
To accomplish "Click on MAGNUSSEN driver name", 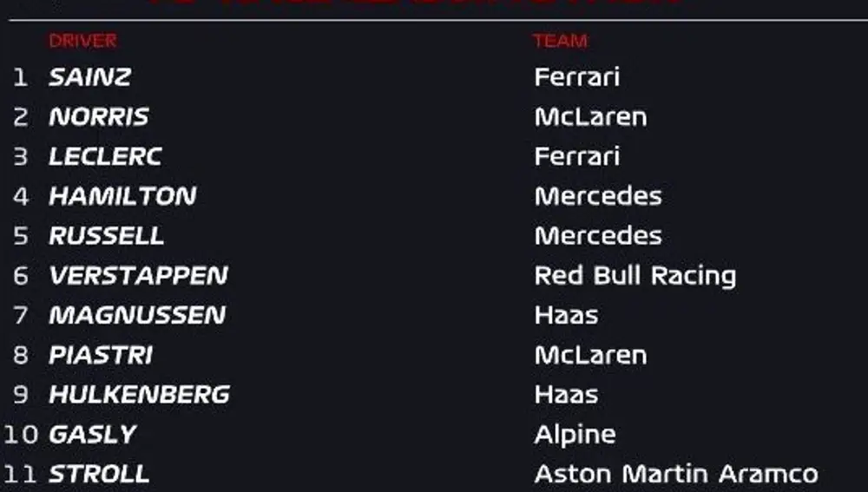I will coord(137,315).
